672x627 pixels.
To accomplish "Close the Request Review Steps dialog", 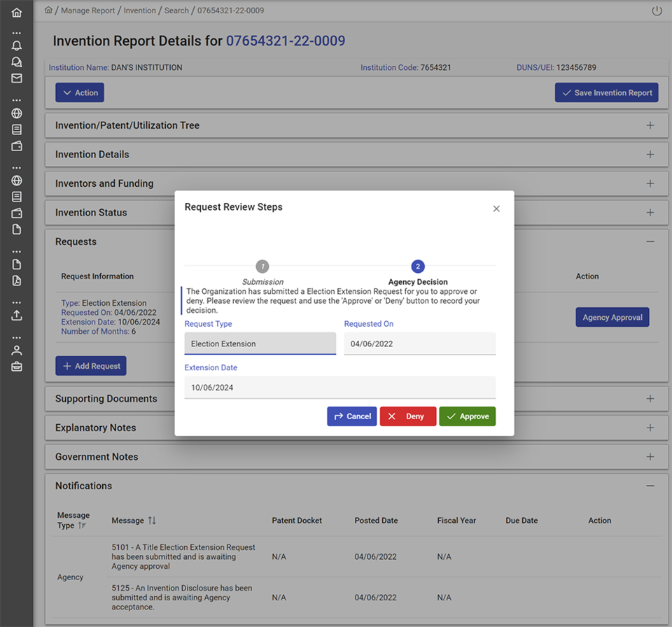I will click(x=496, y=209).
